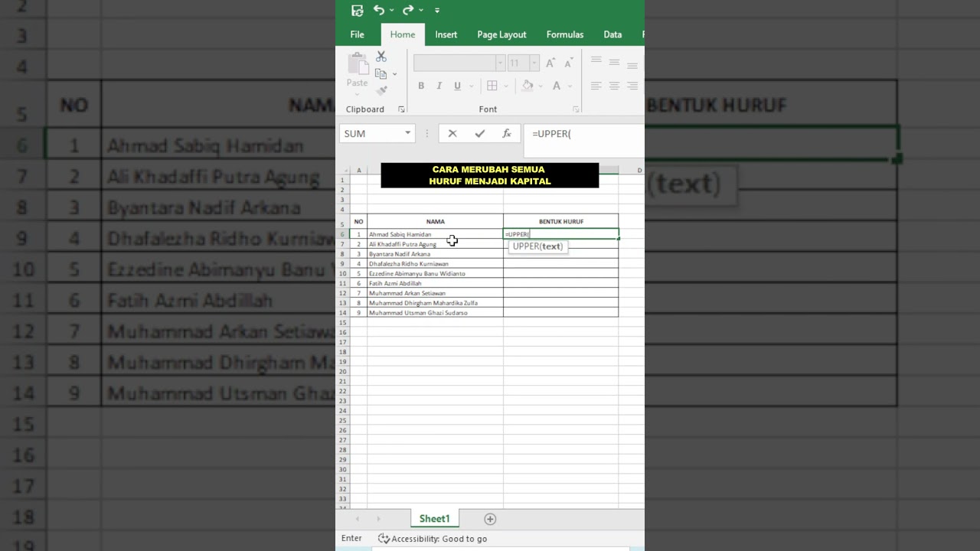Click the BENTUK HURUF header cell

[x=561, y=221]
